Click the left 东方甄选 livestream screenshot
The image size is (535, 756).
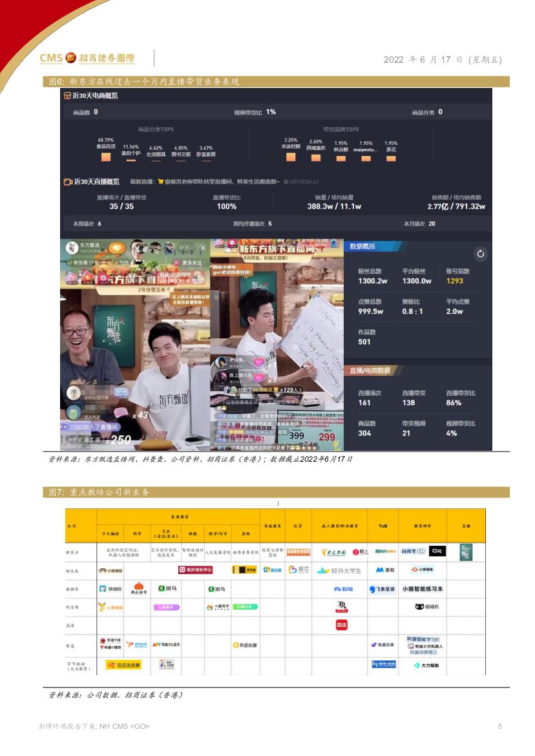click(135, 345)
